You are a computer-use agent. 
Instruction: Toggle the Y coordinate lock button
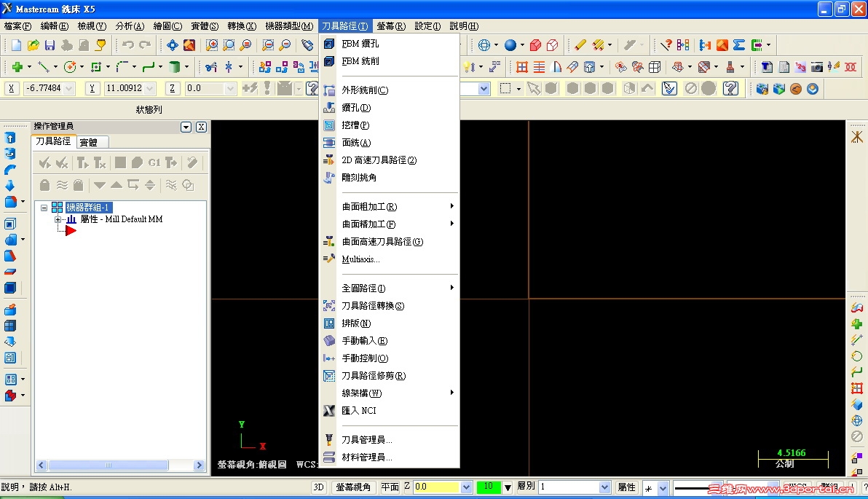click(92, 89)
